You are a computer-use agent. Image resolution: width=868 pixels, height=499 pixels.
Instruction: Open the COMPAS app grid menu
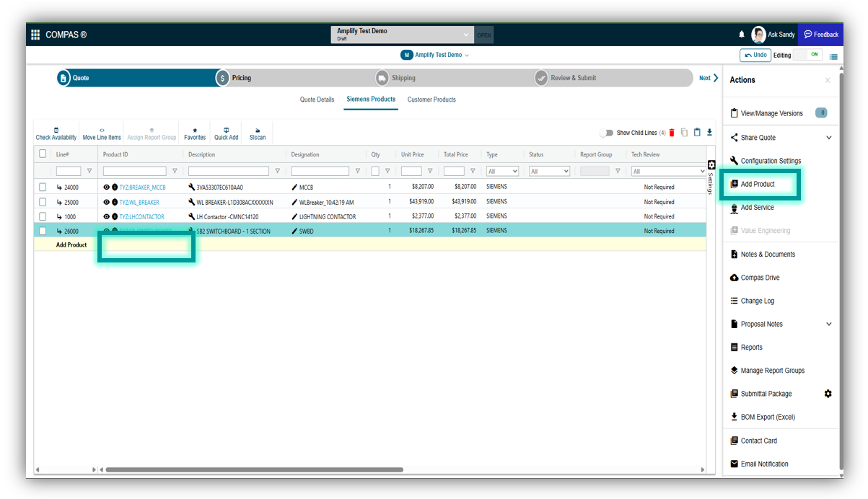click(x=35, y=35)
